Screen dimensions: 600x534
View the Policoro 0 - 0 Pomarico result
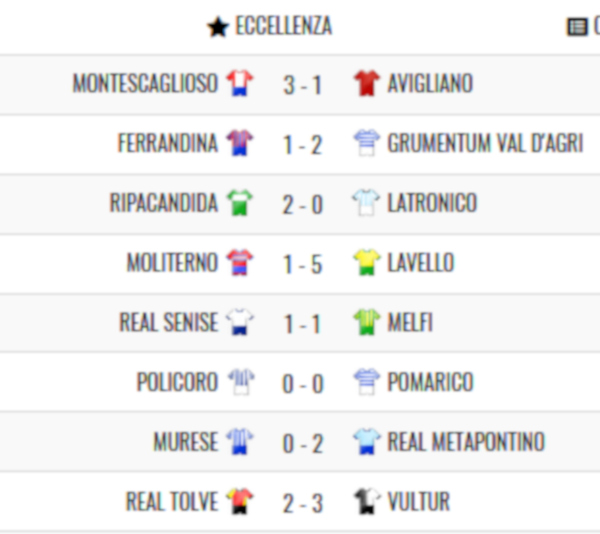pos(302,383)
